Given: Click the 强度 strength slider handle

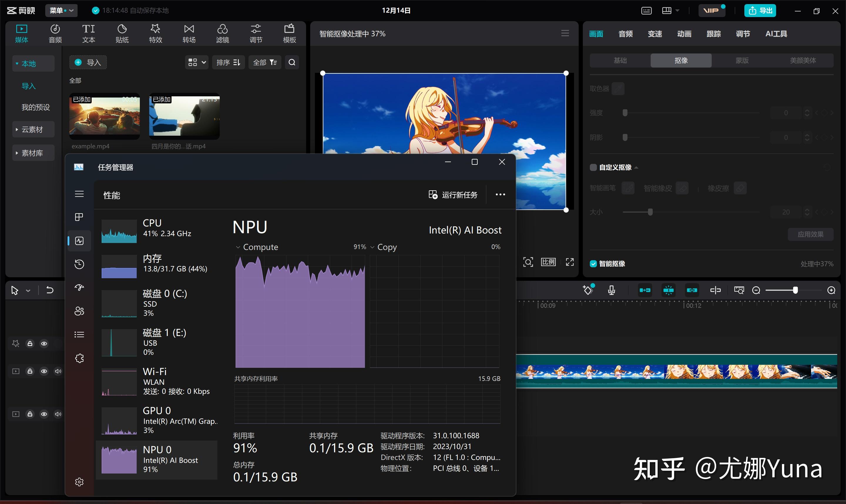Looking at the screenshot, I should [625, 113].
